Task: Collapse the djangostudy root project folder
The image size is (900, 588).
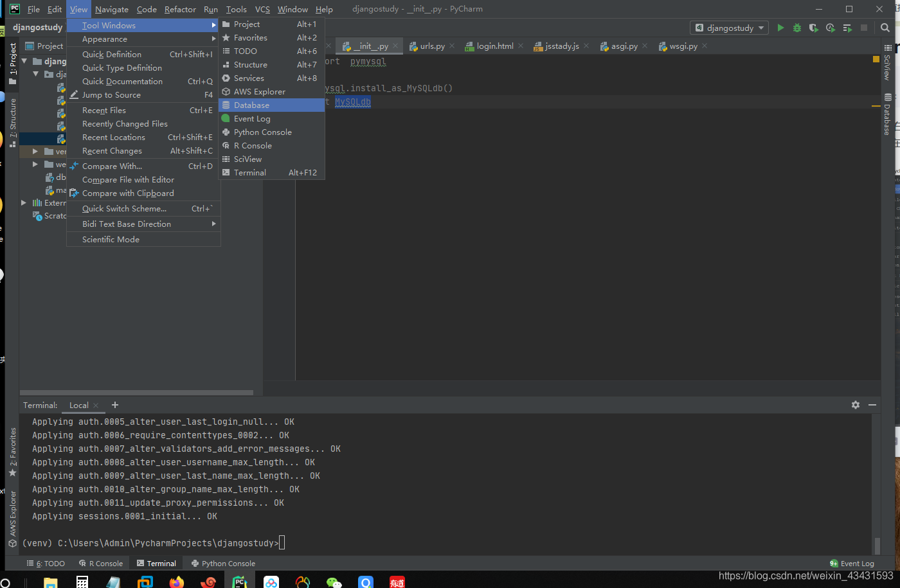Action: click(x=24, y=61)
